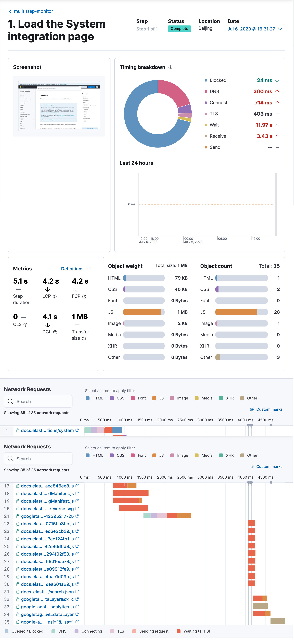Open the mulitistep-monitor breadcrumb link
The width and height of the screenshot is (294, 644).
tap(33, 11)
